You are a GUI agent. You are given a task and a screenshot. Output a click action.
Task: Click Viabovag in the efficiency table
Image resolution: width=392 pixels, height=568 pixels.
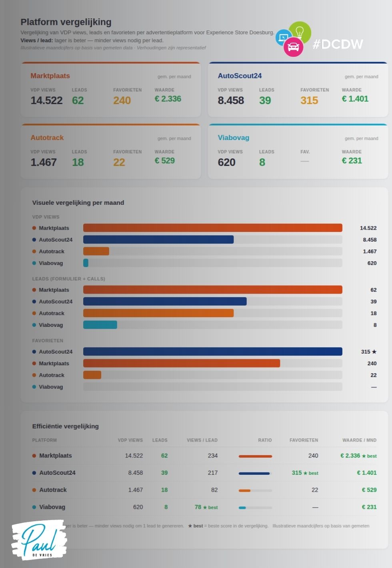52,507
